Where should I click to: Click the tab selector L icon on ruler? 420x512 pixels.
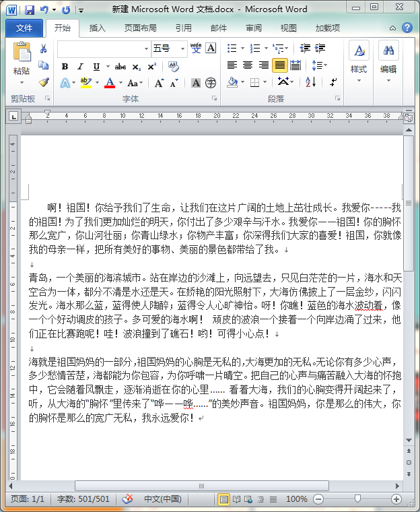click(x=13, y=117)
